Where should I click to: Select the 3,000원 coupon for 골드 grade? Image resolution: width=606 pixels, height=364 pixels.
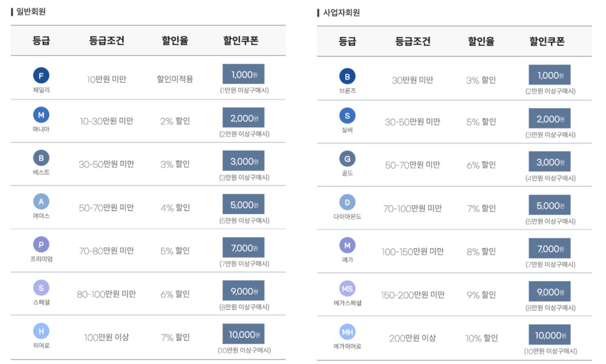550,162
